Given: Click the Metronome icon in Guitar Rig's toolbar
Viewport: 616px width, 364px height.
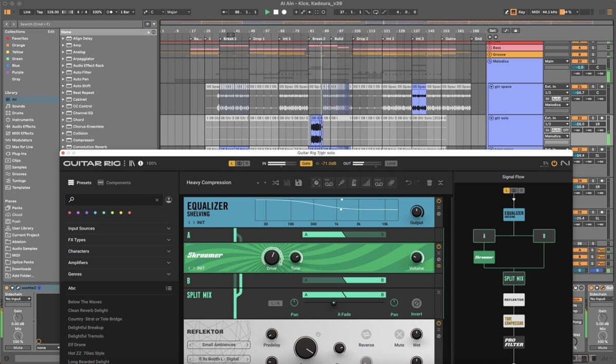Looking at the screenshot, I should pyautogui.click(x=354, y=183).
